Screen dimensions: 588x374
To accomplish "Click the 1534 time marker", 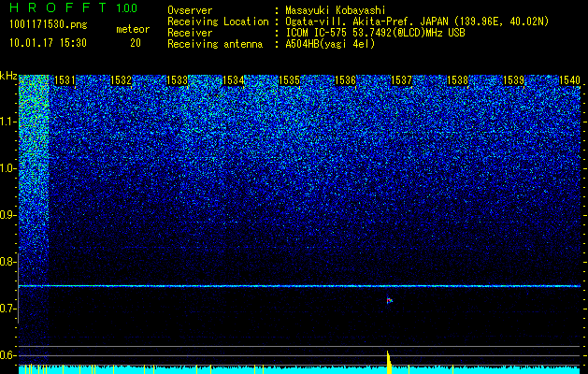I will coord(233,80).
